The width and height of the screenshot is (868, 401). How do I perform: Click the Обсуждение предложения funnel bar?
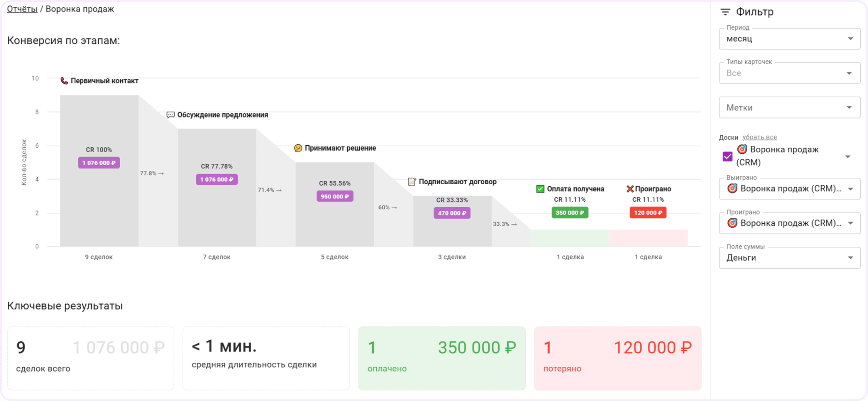[x=217, y=188]
